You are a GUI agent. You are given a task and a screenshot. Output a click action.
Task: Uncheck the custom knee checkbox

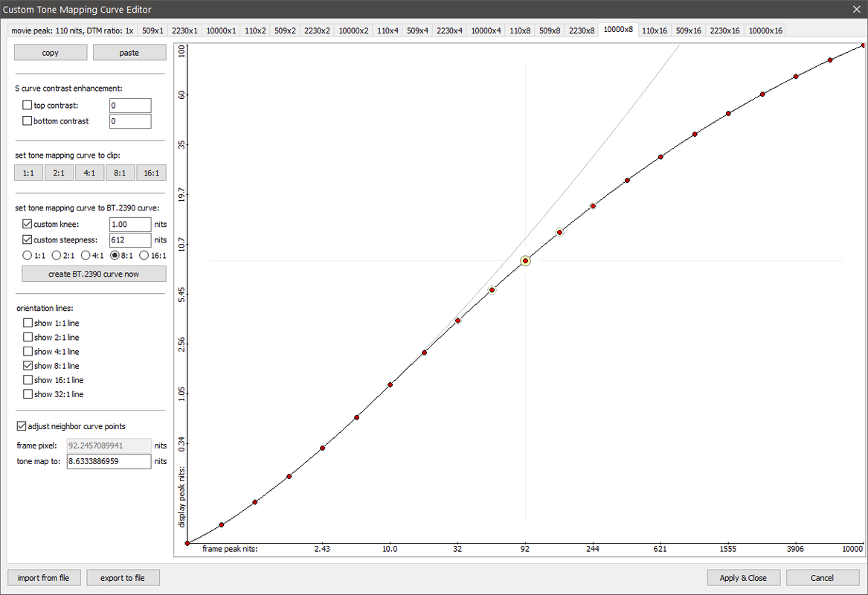[27, 224]
